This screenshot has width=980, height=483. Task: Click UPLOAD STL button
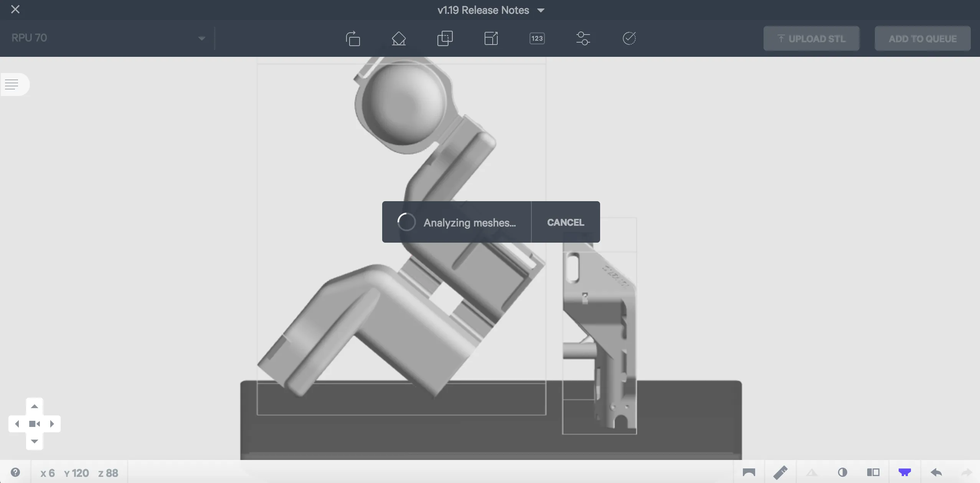point(811,38)
